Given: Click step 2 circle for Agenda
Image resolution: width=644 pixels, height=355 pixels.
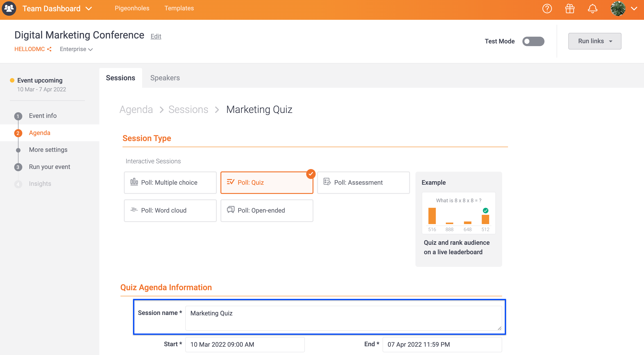Looking at the screenshot, I should pyautogui.click(x=18, y=133).
